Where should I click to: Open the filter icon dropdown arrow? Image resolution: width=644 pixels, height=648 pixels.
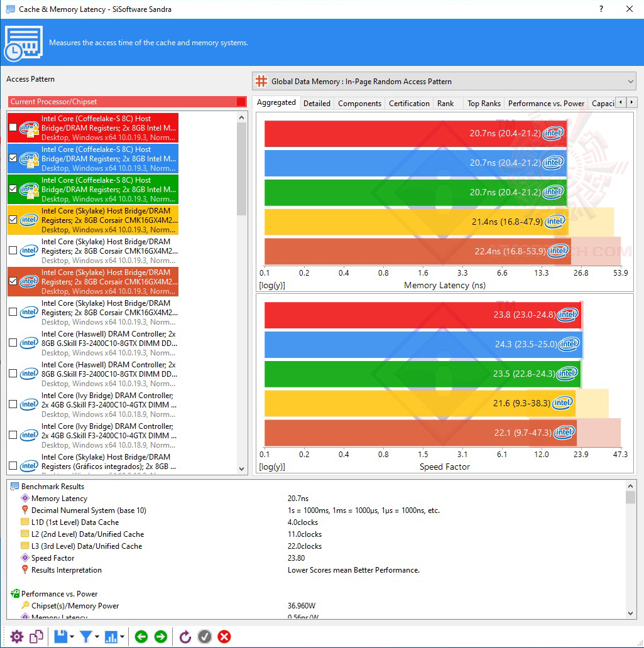[x=97, y=637]
